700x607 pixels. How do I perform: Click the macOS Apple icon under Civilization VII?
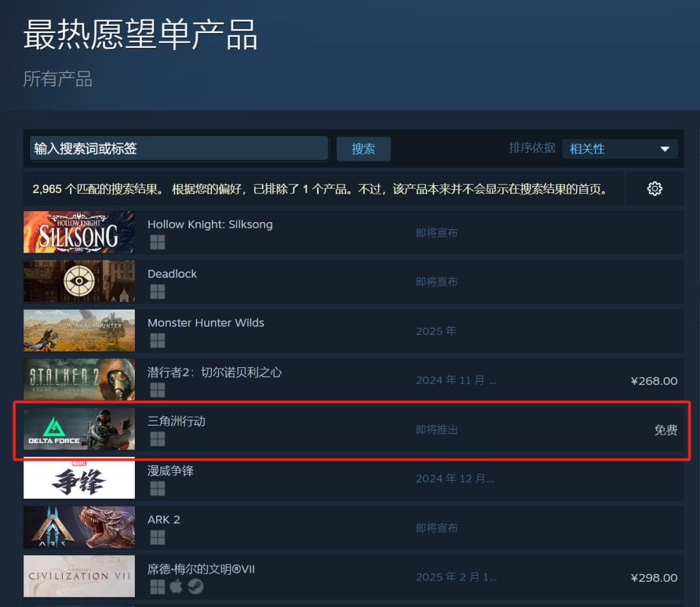pos(176,586)
